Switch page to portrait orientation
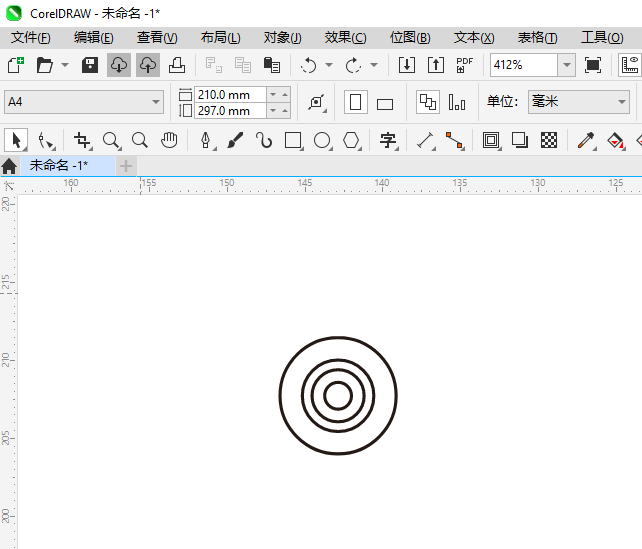The width and height of the screenshot is (642, 549). pos(355,102)
